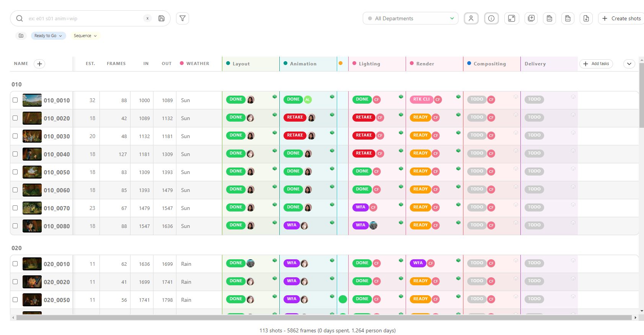Open shot 010_0010 name link

[x=57, y=100]
